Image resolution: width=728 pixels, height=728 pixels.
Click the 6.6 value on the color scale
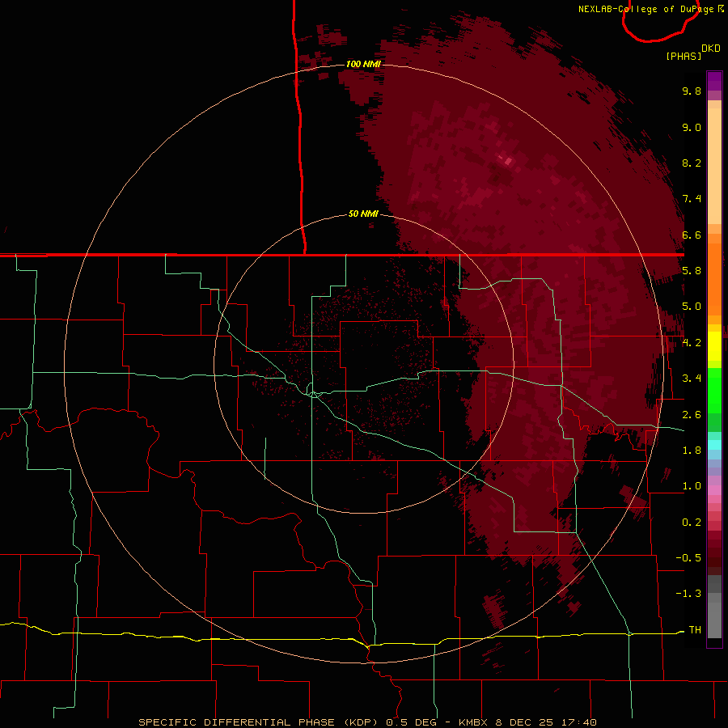[692, 235]
